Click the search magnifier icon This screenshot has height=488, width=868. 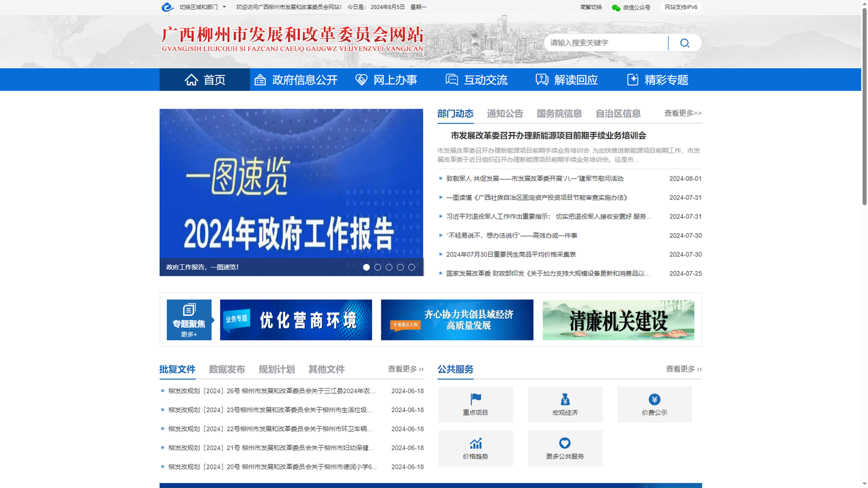(x=685, y=43)
